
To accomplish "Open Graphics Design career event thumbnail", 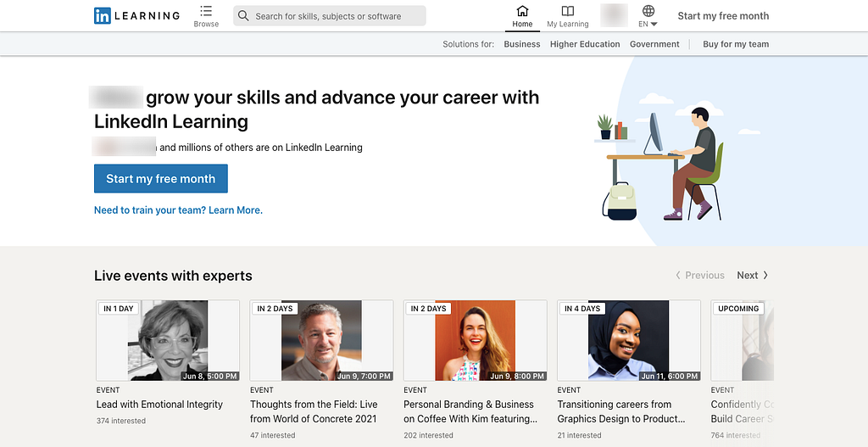I will point(629,340).
